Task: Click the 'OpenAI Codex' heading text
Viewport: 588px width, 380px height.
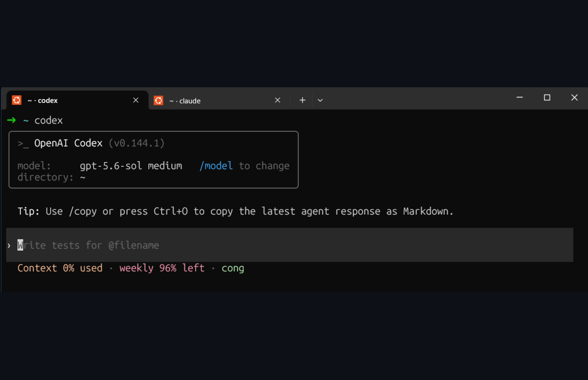Action: pos(68,143)
